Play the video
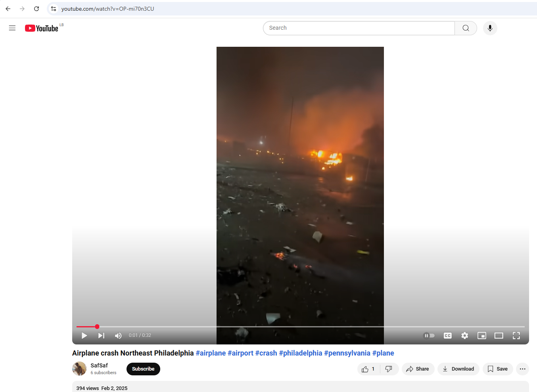Image resolution: width=537 pixels, height=392 pixels. tap(84, 336)
